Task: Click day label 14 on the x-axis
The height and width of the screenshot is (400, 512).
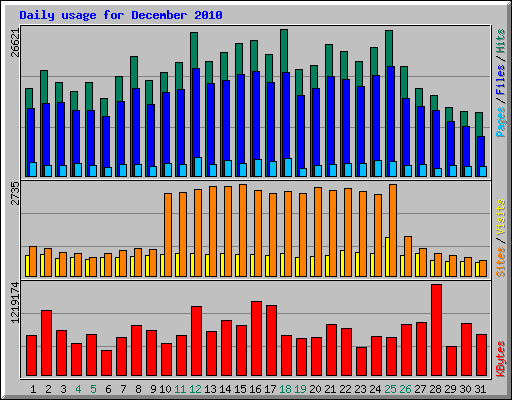Action: 225,389
